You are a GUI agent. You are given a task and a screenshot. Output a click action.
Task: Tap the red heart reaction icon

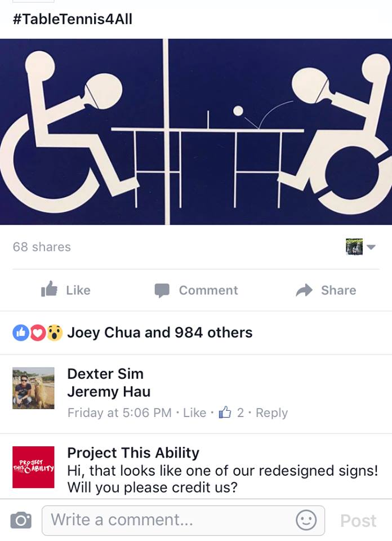pos(38,332)
